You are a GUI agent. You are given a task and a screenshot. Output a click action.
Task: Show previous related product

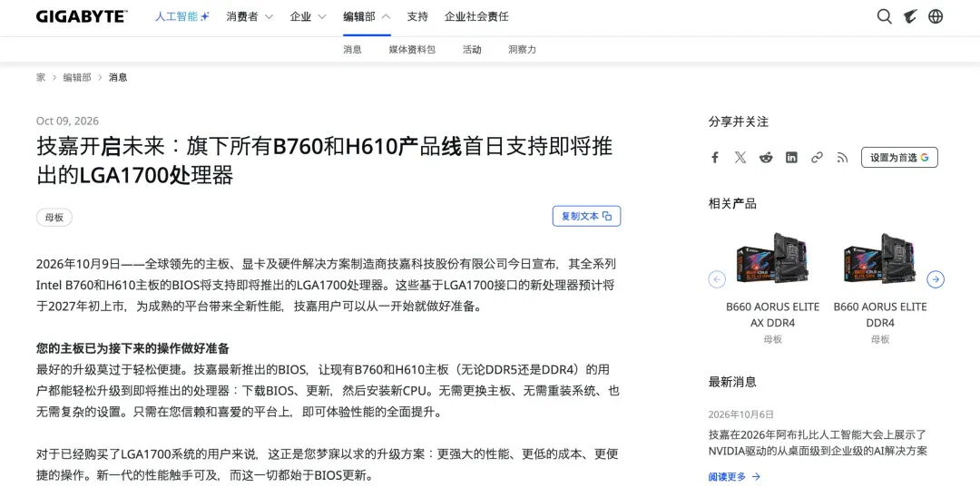click(717, 279)
